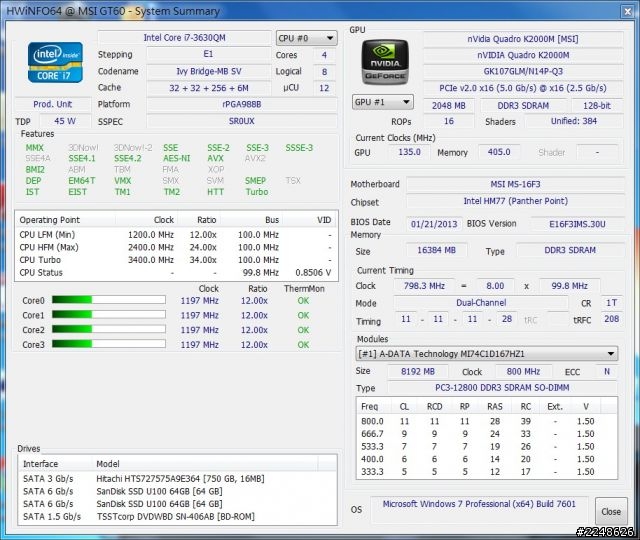This screenshot has width=640, height=540.
Task: Click the MSI MS-16F3 motherboard field
Action: tap(515, 184)
